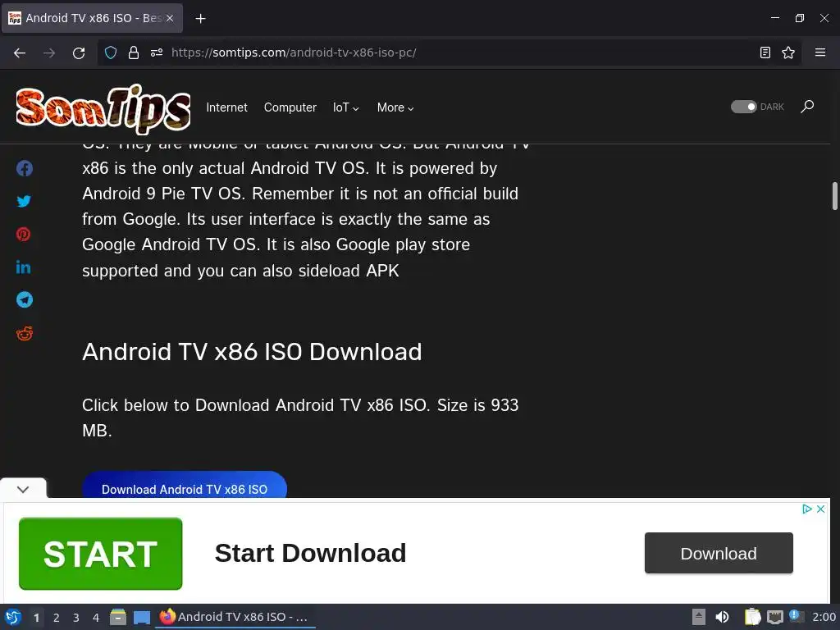Close the Android TV x86 ISO tab
The height and width of the screenshot is (630, 840).
pyautogui.click(x=169, y=18)
